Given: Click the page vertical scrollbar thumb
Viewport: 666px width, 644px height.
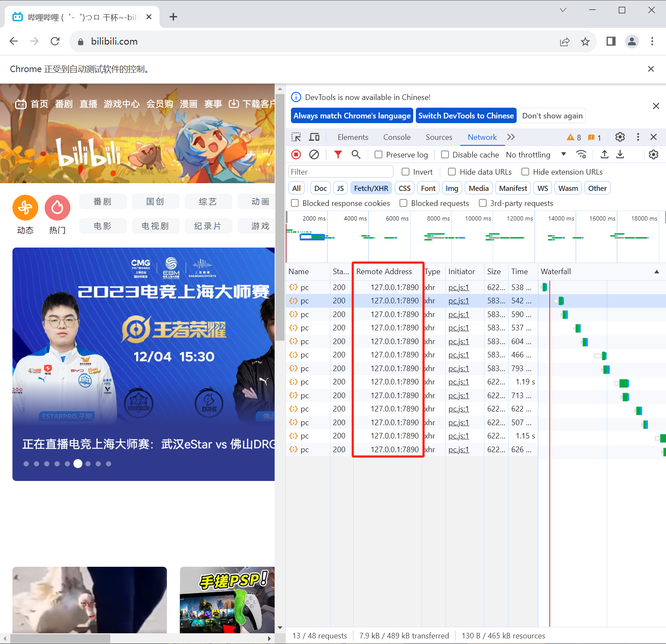Looking at the screenshot, I should coord(280,218).
